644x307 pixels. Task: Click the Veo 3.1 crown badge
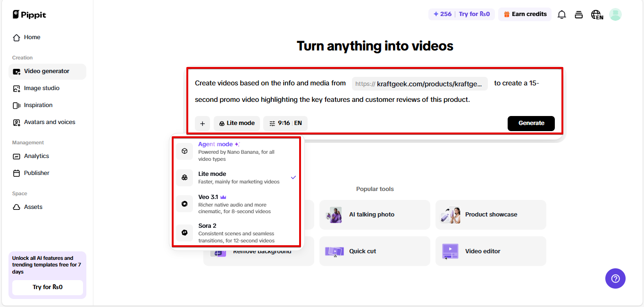click(224, 198)
